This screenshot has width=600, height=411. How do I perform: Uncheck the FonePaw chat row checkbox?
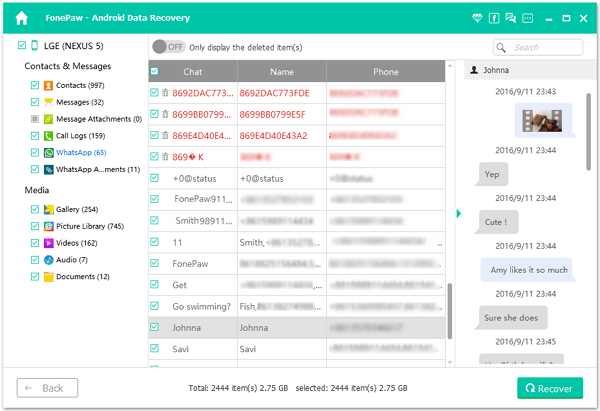154,263
